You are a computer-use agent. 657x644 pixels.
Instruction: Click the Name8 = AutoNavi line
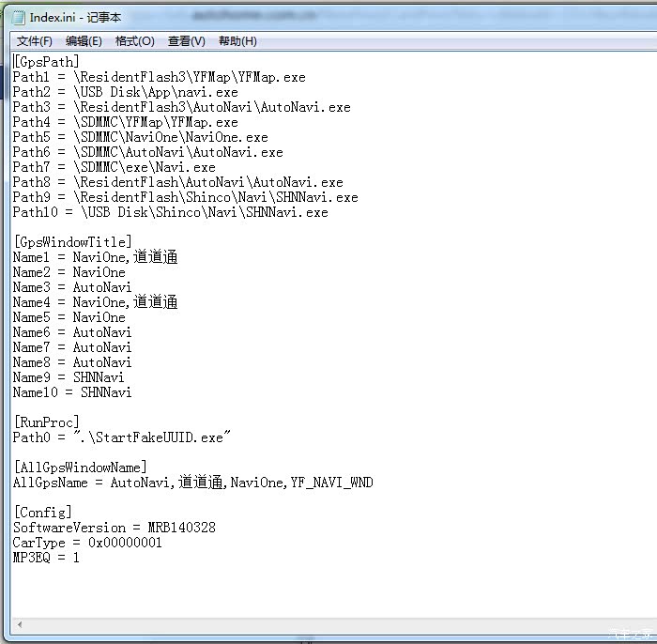pos(72,362)
